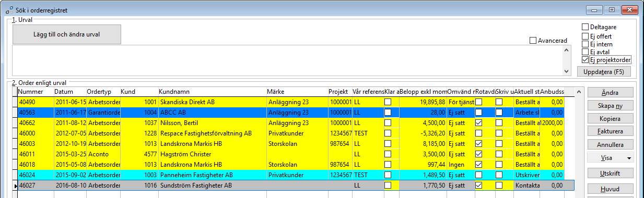Image resolution: width=644 pixels, height=198 pixels.
Task: Toggle the Ej offert checkbox
Action: [585, 36]
